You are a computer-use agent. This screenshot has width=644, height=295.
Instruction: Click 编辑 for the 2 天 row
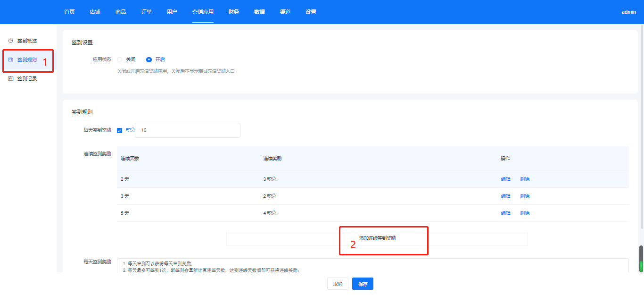505,179
